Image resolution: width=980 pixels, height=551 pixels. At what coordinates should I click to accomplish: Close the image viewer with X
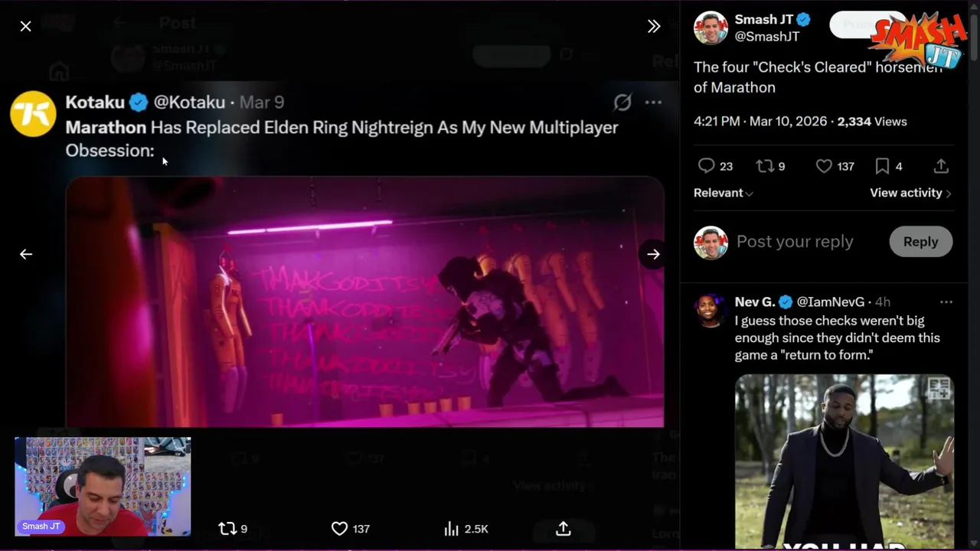26,27
